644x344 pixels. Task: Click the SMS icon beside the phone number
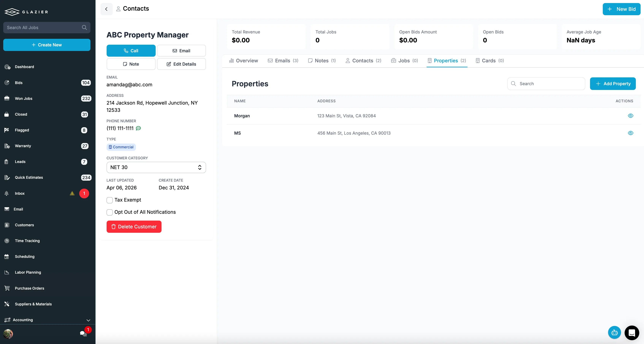tap(138, 128)
